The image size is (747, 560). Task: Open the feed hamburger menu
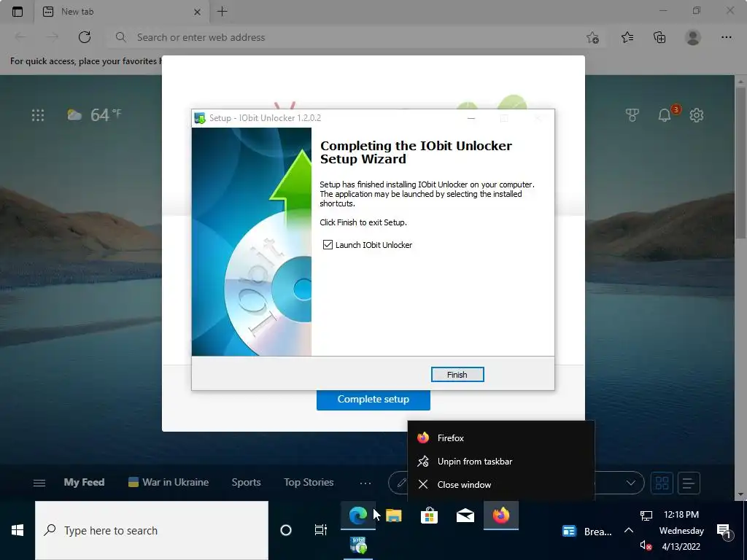(x=39, y=483)
